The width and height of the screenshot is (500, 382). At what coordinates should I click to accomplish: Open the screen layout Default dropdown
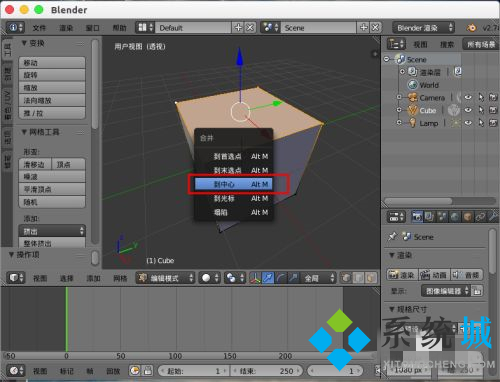[145, 27]
